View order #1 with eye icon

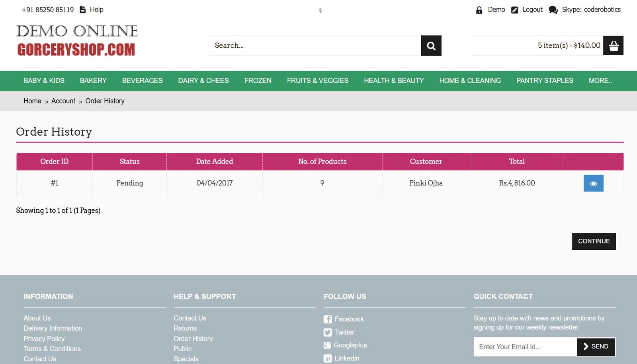594,183
